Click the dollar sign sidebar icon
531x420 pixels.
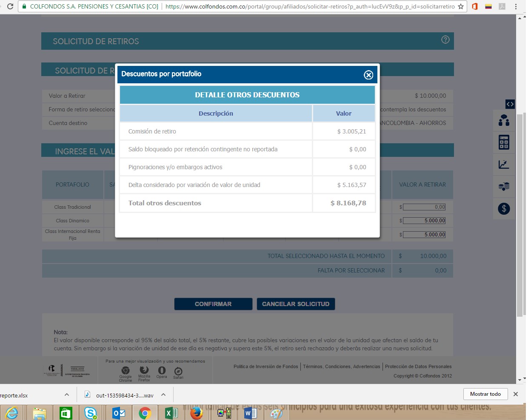tap(504, 209)
